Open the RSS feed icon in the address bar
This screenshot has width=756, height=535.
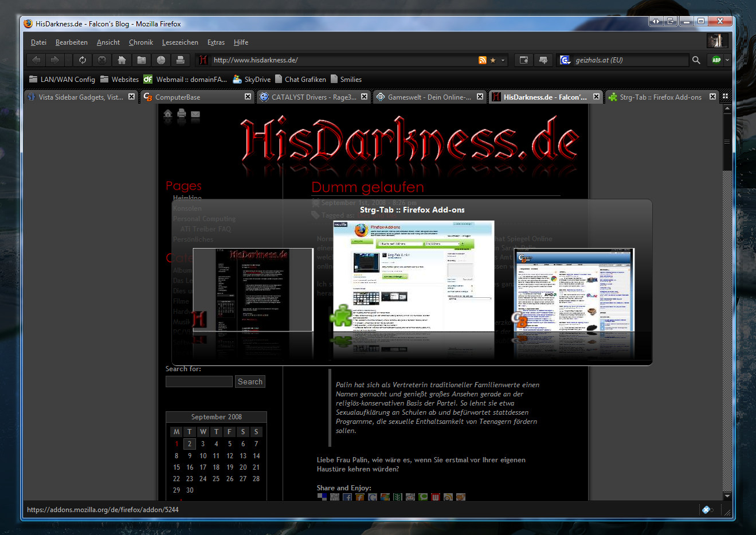[x=483, y=60]
